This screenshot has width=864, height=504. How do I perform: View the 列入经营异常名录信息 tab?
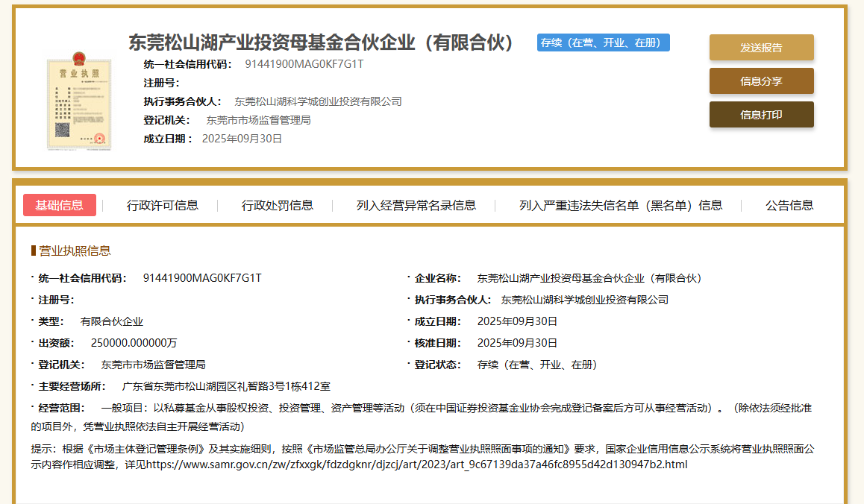coord(416,205)
